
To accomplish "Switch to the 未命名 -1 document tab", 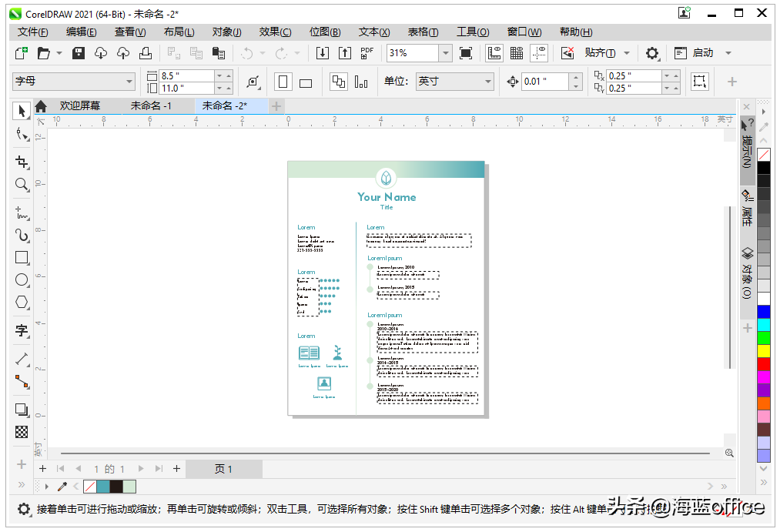I will coord(151,105).
